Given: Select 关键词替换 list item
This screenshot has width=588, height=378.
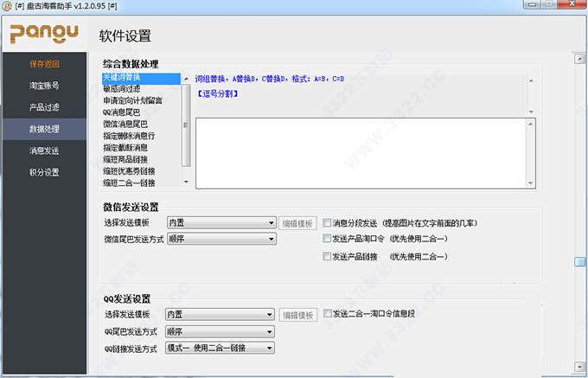Looking at the screenshot, I should tap(141, 78).
